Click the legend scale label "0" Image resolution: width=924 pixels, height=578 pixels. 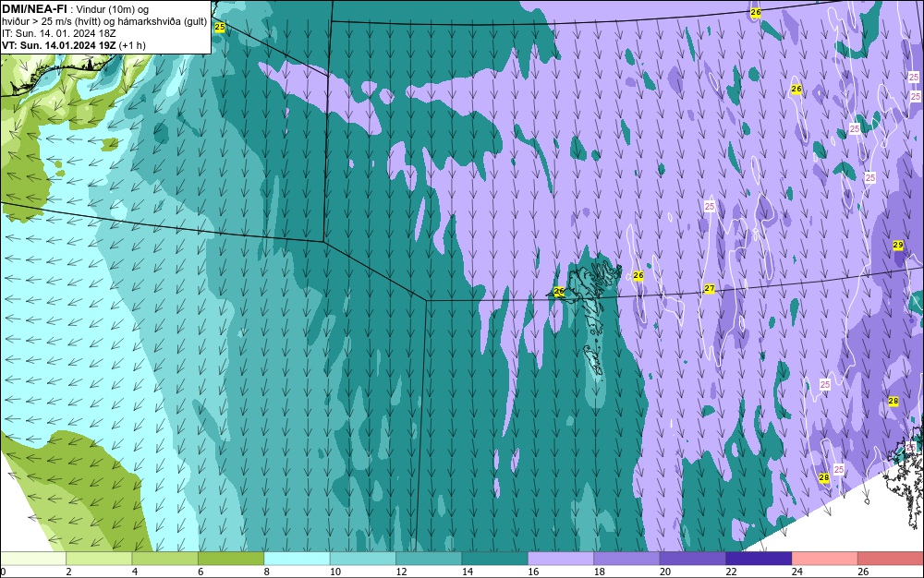click(3, 572)
